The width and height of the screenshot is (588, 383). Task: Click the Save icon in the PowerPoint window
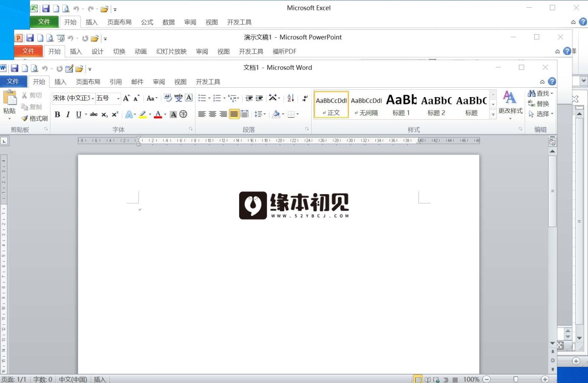click(30, 38)
